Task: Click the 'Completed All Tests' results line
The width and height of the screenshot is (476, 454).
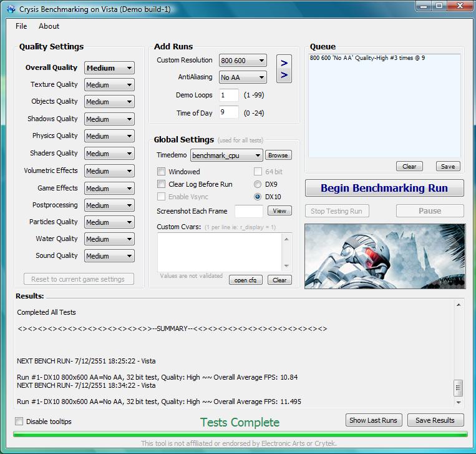Action: coord(46,312)
